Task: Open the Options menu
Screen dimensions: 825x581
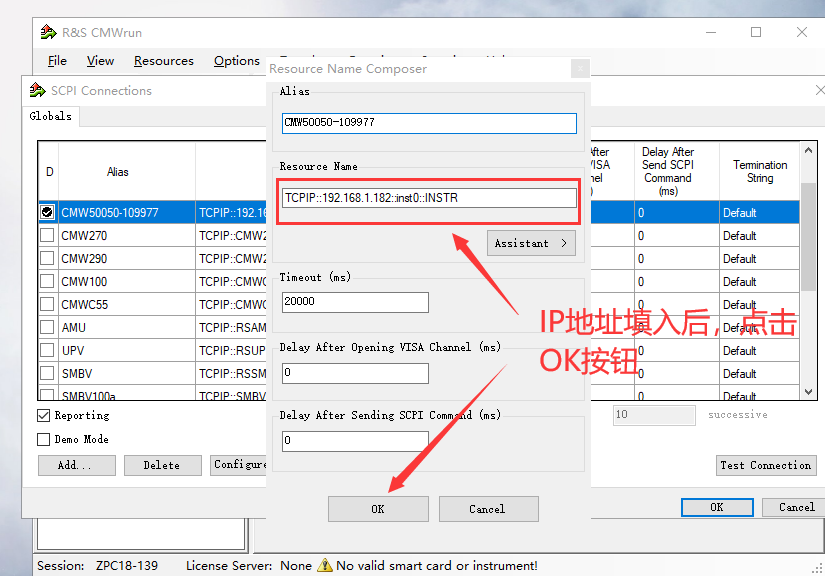Action: point(237,61)
